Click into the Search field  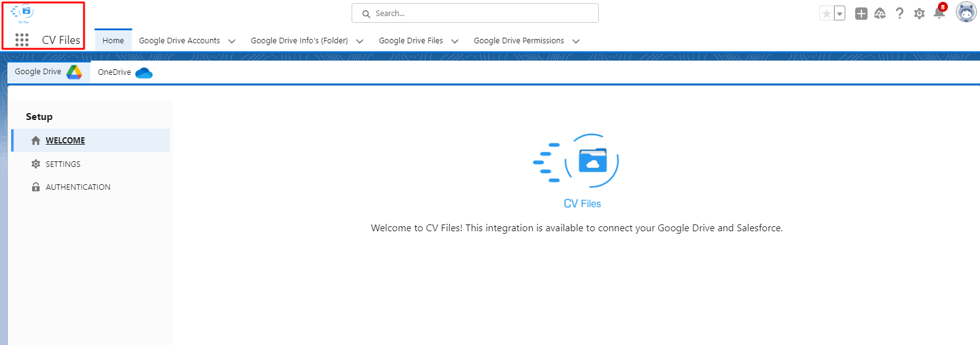(x=475, y=13)
